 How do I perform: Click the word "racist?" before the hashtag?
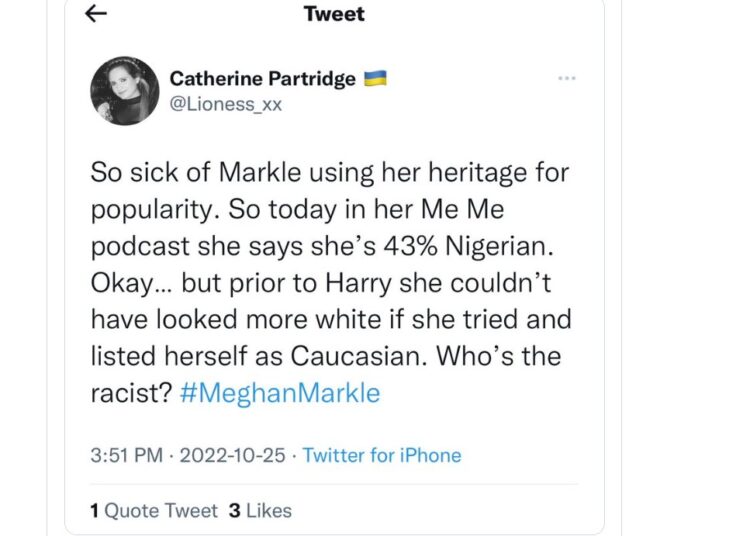click(x=131, y=393)
